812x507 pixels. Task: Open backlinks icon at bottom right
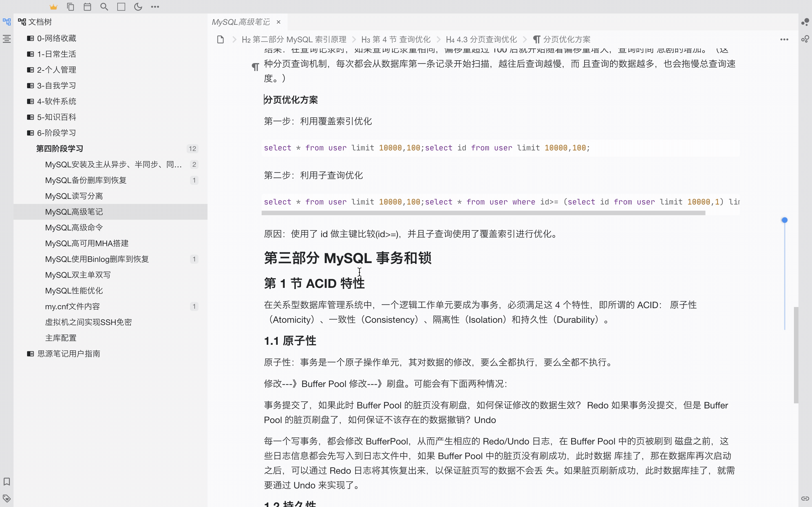805,498
